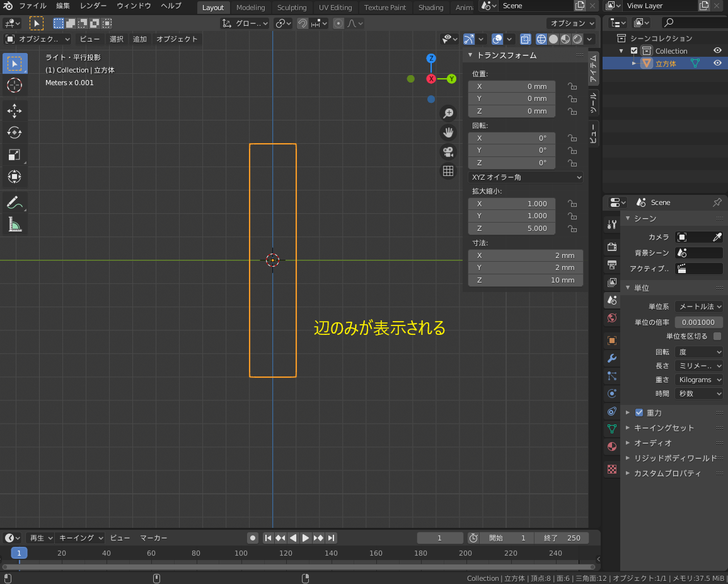Expand the キーイングセット panel

click(664, 428)
